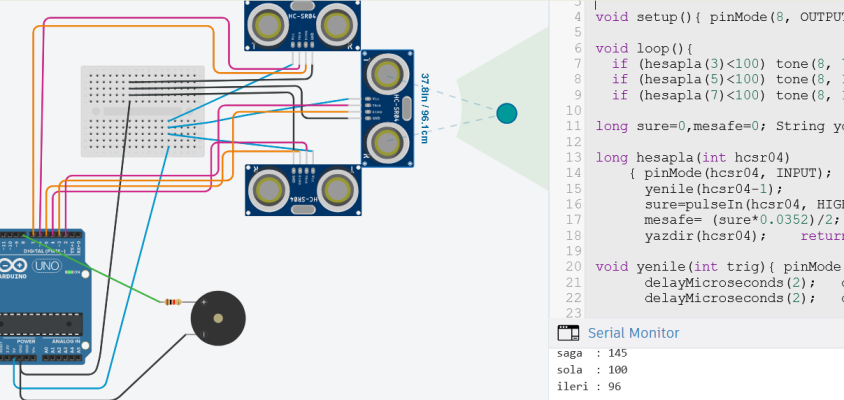Click the Serial Monitor window icon
844x400 pixels.
click(568, 333)
